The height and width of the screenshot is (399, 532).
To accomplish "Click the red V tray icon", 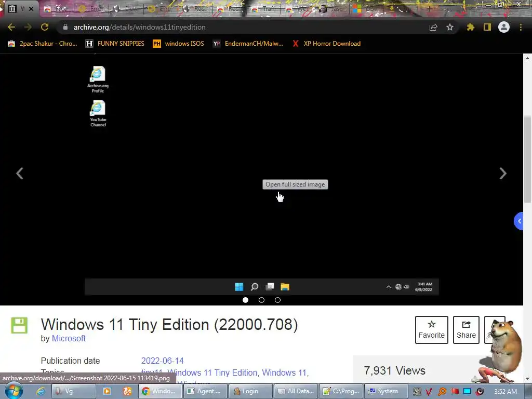I will [429, 392].
